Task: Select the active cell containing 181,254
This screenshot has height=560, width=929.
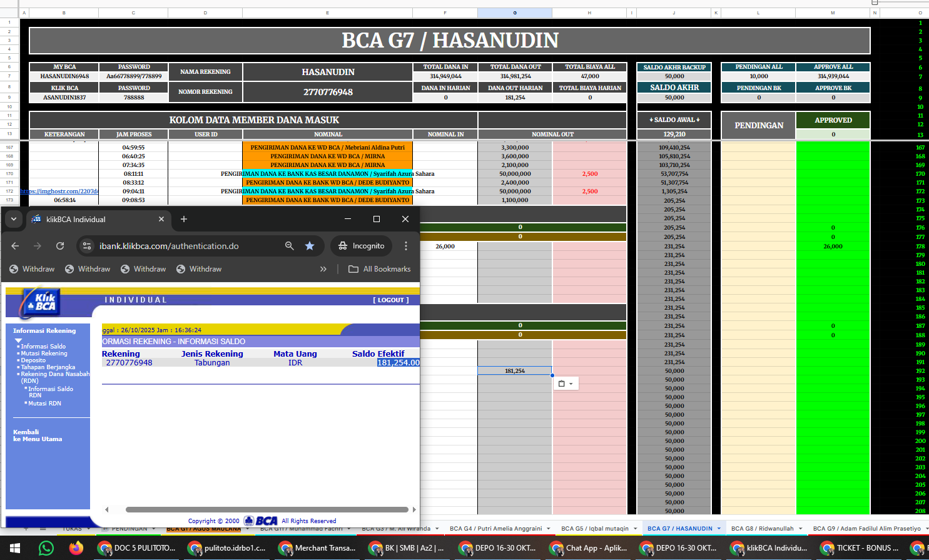Action: [515, 371]
